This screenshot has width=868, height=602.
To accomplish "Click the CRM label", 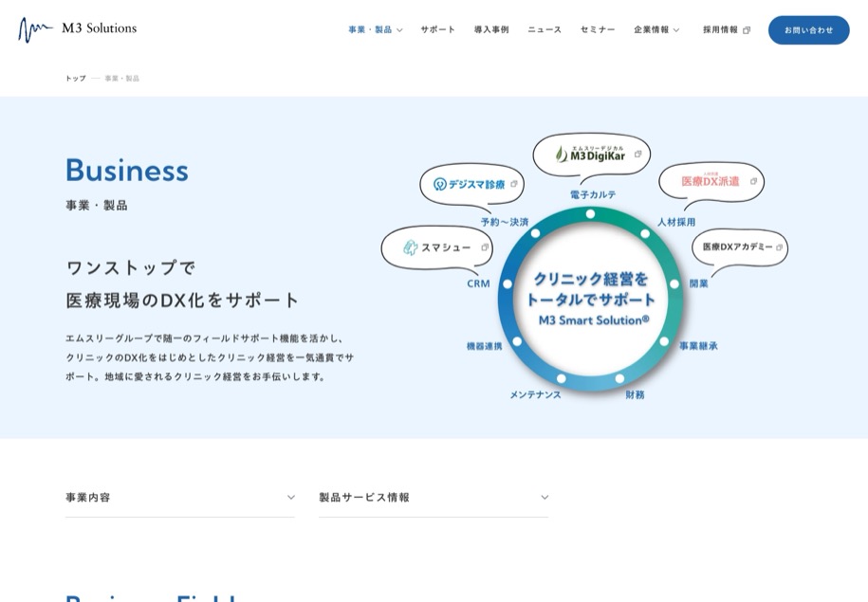I will pos(478,283).
